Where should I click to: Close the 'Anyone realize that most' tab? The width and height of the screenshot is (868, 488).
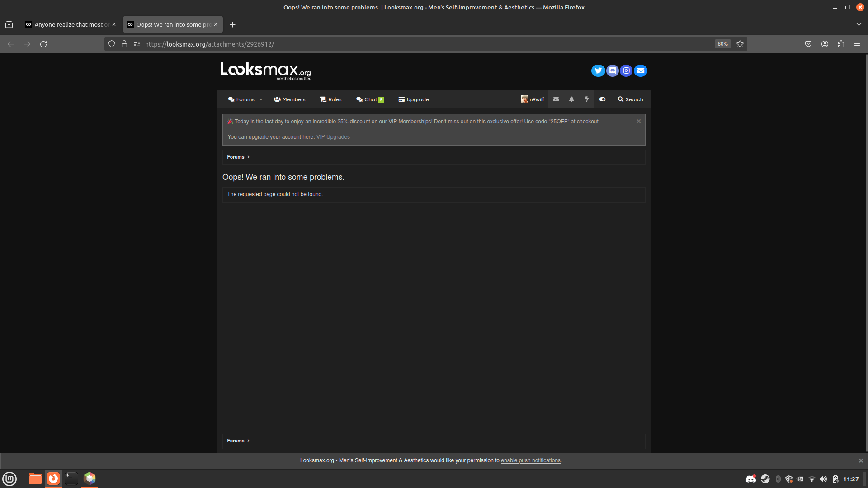point(114,25)
